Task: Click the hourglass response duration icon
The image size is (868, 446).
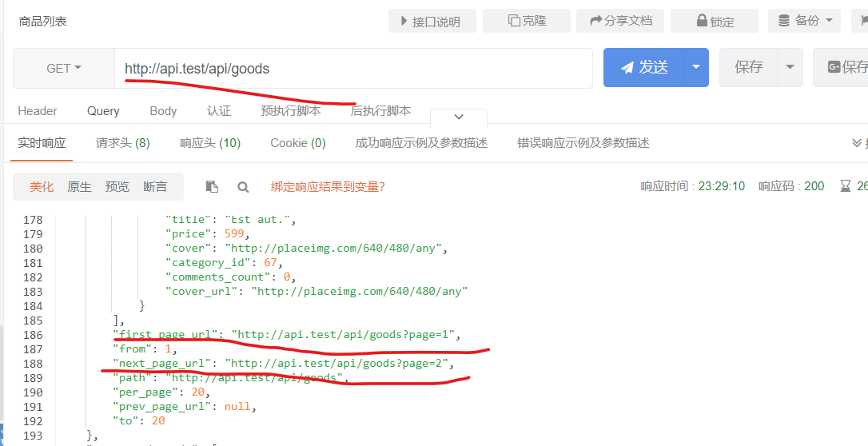Action: pyautogui.click(x=846, y=186)
